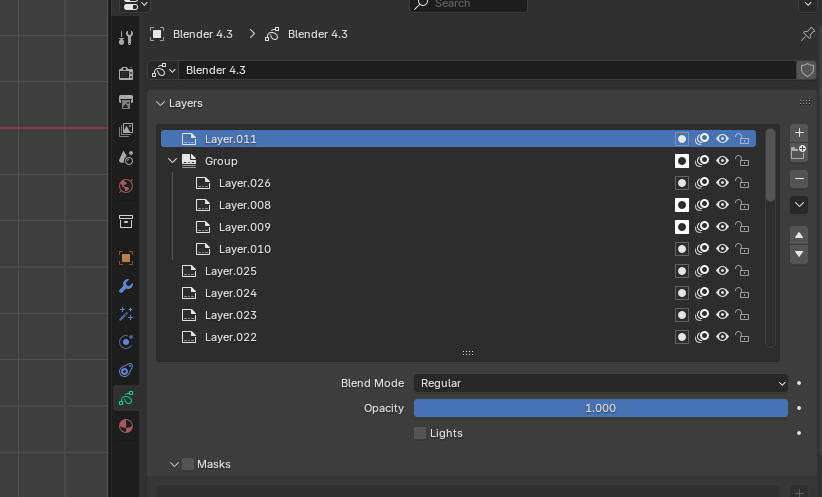
Task: Open the Scene properties tab
Action: coord(126,157)
